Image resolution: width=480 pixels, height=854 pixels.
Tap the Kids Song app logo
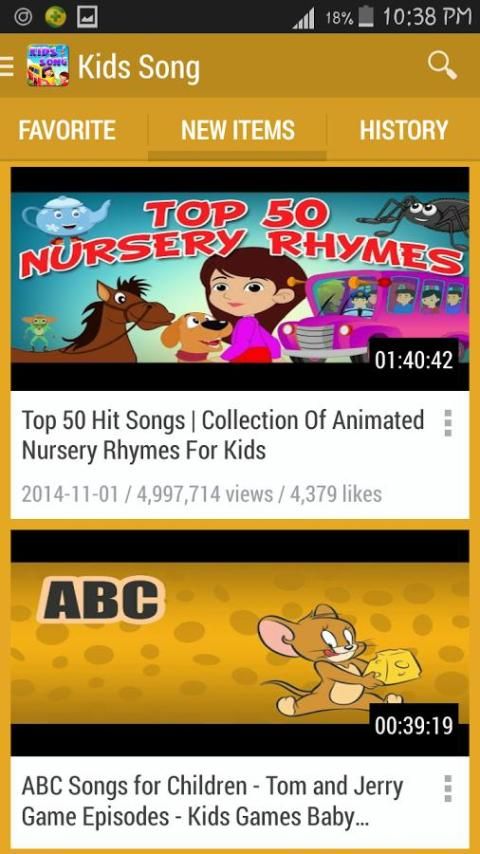click(48, 65)
